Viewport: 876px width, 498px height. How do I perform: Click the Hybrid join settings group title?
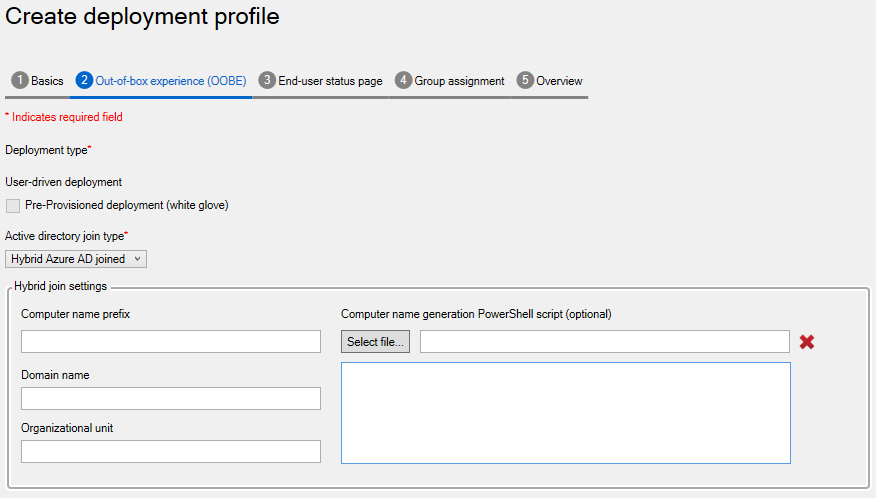(x=60, y=287)
